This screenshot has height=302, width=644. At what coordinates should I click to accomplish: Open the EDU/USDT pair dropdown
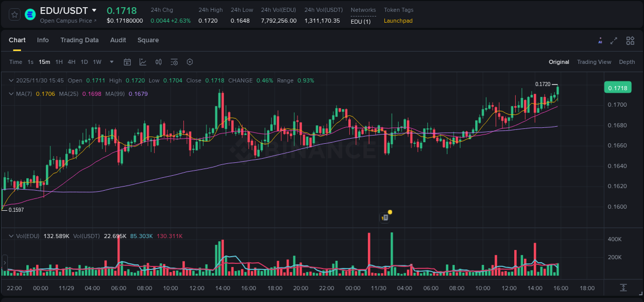click(95, 10)
